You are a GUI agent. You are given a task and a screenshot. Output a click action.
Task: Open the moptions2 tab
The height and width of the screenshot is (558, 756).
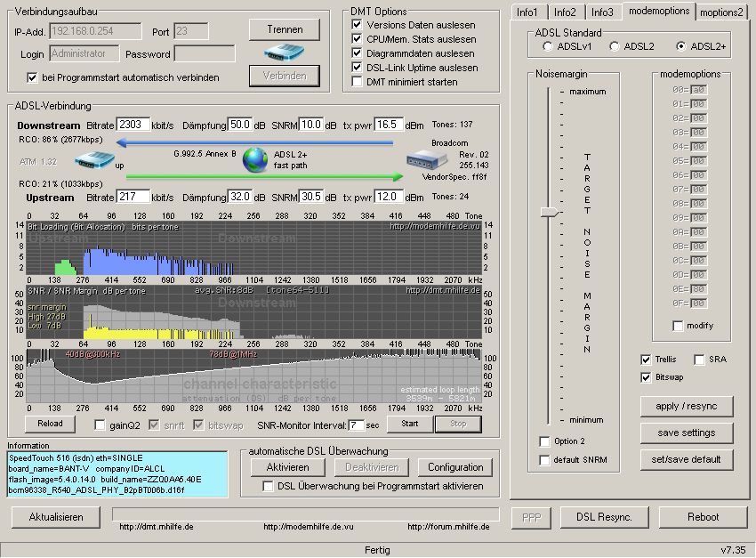pyautogui.click(x=721, y=12)
